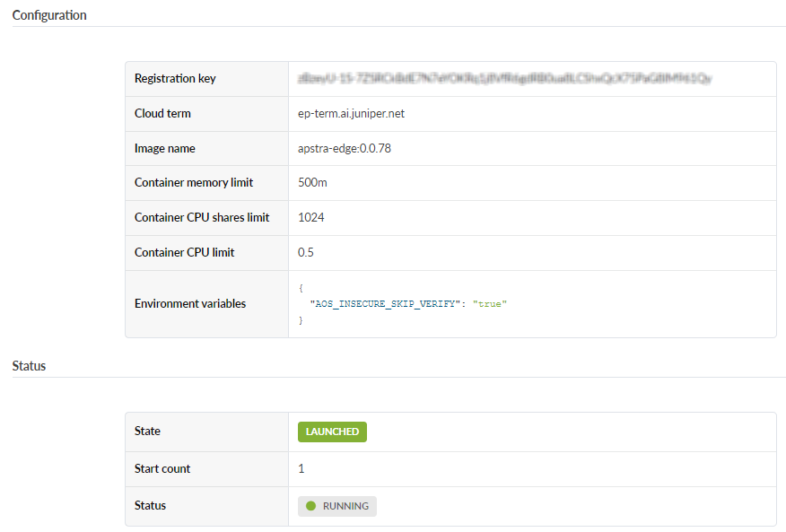Click the Container CPU shares limit label
Image resolution: width=786 pixels, height=532 pixels.
point(202,218)
